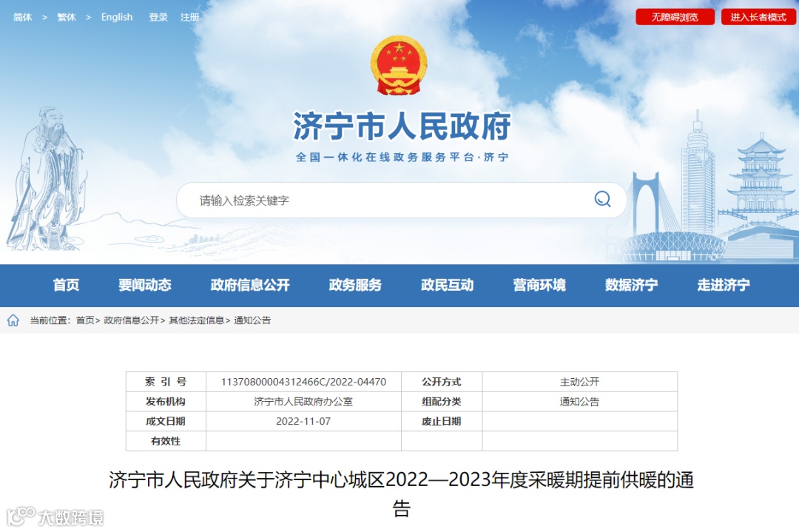Click the 全国一体化在线政务服务平台 subtitle

click(x=402, y=157)
